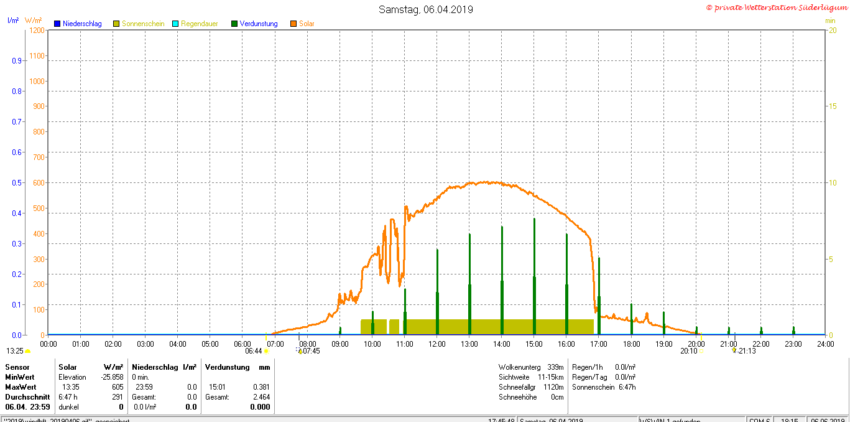
Task: Click the 600 value on solar axis
Action: [x=39, y=182]
